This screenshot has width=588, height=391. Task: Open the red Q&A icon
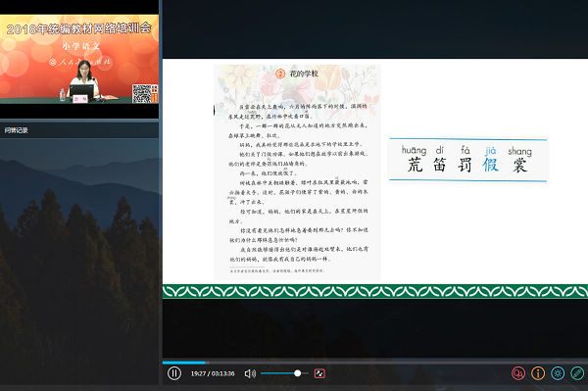(518, 373)
